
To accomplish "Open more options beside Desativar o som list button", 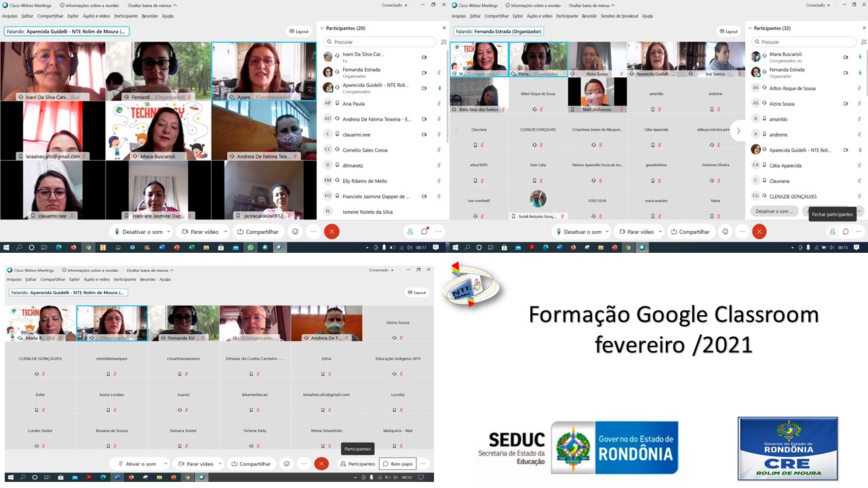I will pyautogui.click(x=859, y=211).
